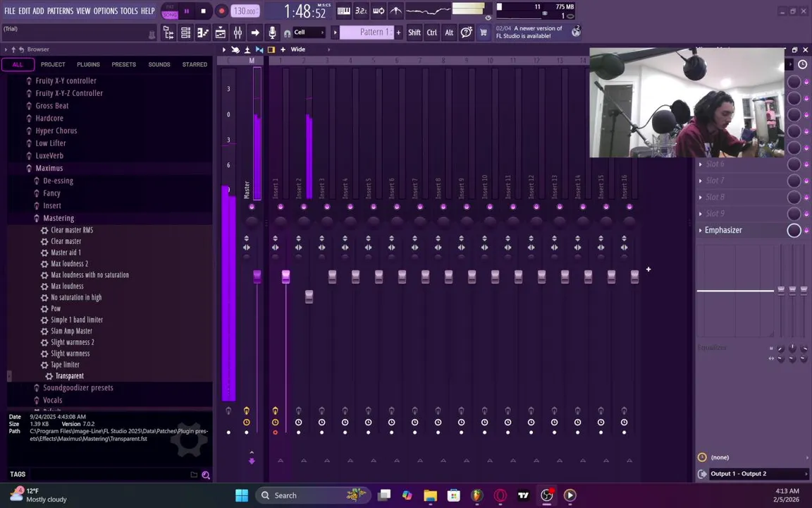The image size is (812, 508).
Task: Click the TAGS folder icon
Action: point(194,474)
